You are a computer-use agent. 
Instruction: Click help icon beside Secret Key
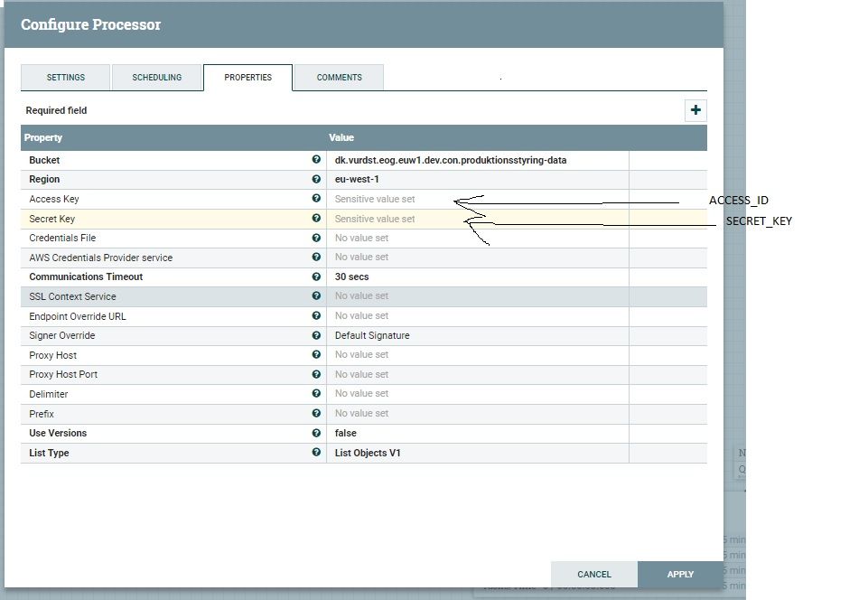point(316,219)
